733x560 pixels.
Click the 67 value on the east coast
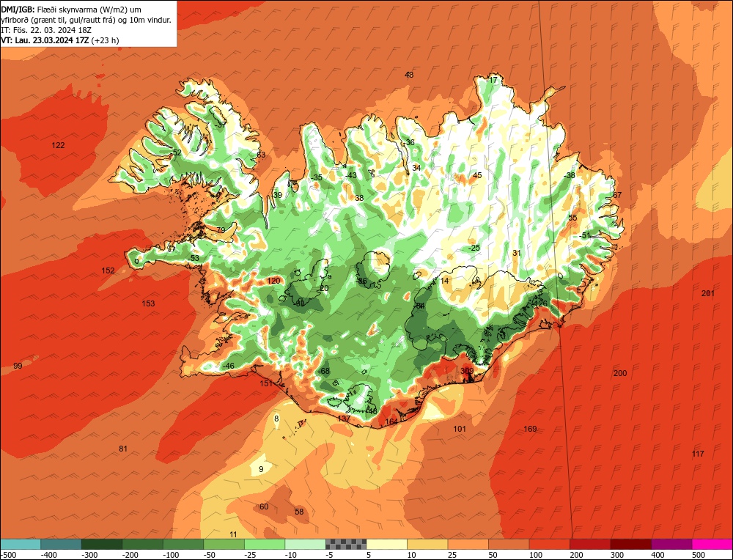(x=617, y=195)
